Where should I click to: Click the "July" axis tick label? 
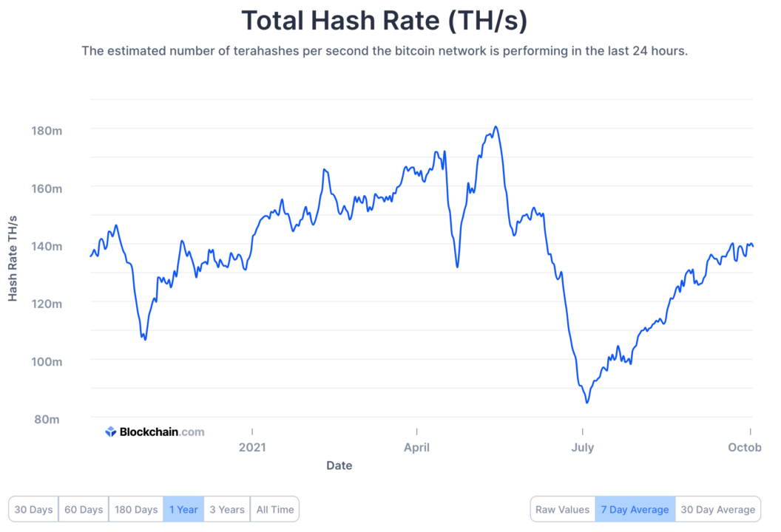(x=583, y=447)
